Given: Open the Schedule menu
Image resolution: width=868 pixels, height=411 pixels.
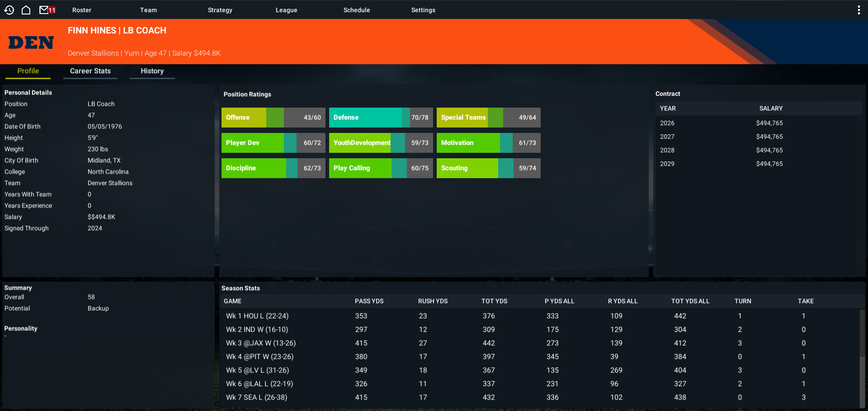Looking at the screenshot, I should pos(356,10).
